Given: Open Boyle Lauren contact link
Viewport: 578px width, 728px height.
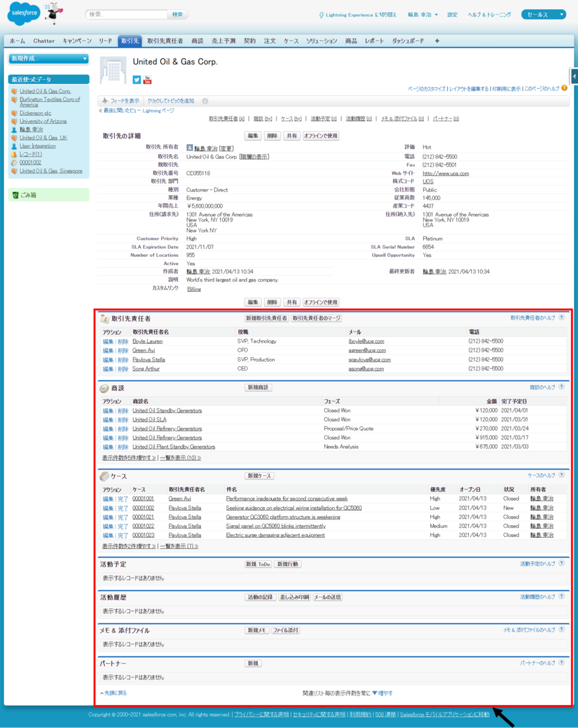Looking at the screenshot, I should (x=148, y=341).
